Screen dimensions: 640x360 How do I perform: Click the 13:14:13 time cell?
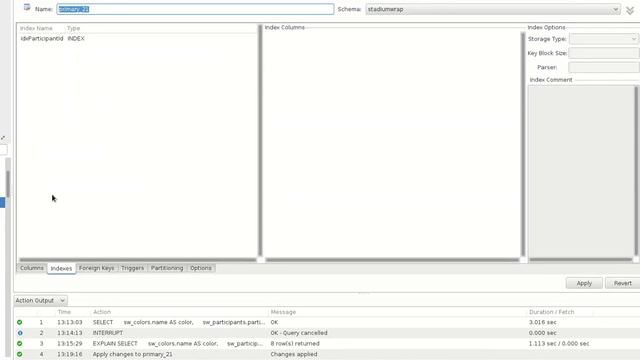[69, 333]
